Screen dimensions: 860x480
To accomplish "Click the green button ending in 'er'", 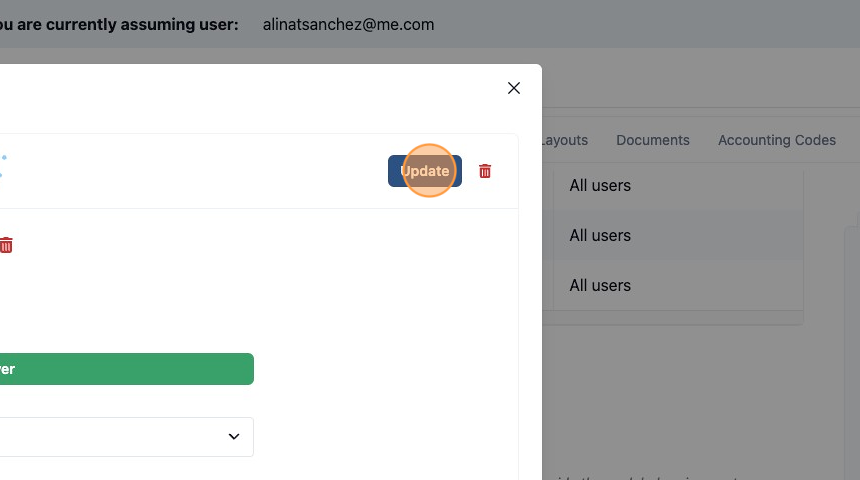I will click(x=126, y=369).
